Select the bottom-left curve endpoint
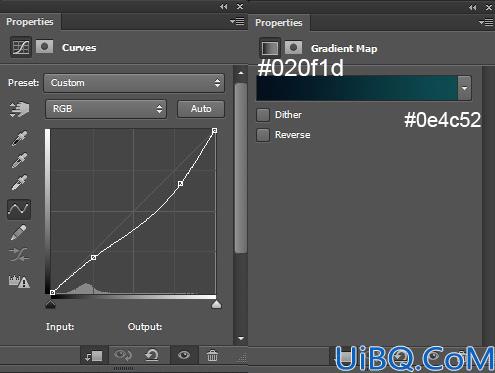 tap(52, 292)
